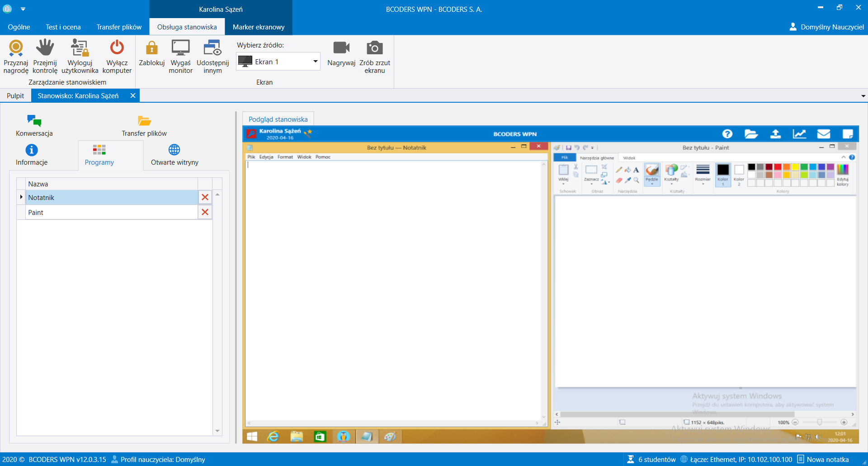Screen dimensions: 868x466
Task: Open Store icon in remote taskbar
Action: point(320,436)
